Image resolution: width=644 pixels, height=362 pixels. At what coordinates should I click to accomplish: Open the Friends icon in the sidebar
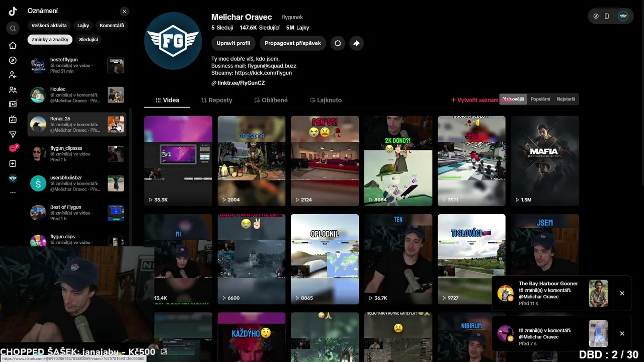point(13,90)
